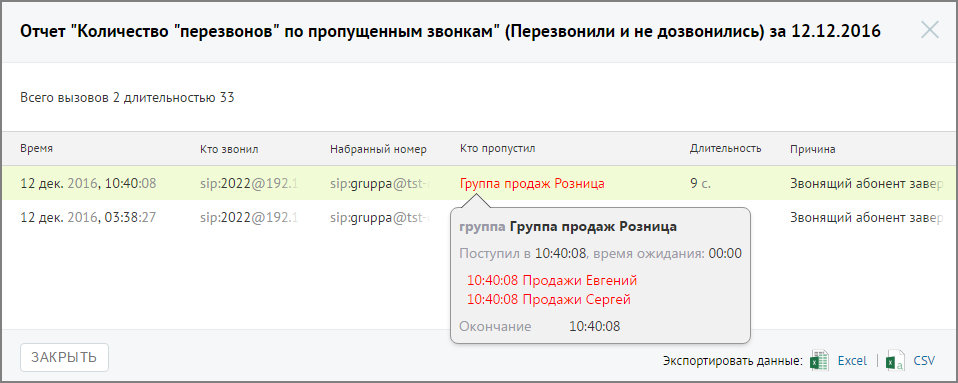Click the reason text in the 03:38:27 row
Screen dimensions: 958x383
pyautogui.click(x=867, y=217)
